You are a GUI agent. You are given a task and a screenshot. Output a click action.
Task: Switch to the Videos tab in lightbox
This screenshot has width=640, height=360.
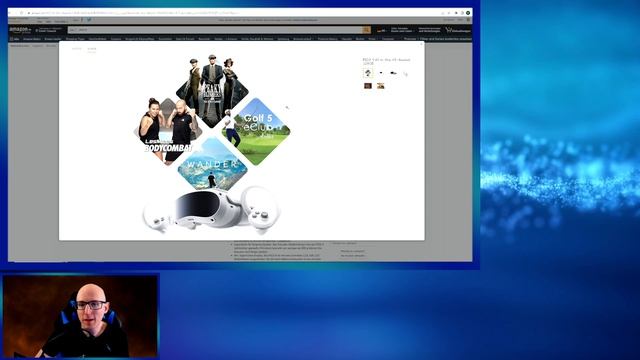click(77, 49)
